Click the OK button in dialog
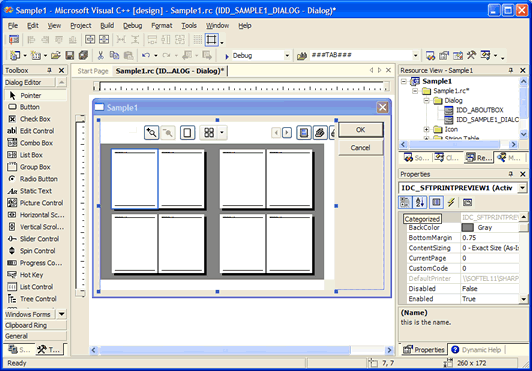 (x=361, y=130)
